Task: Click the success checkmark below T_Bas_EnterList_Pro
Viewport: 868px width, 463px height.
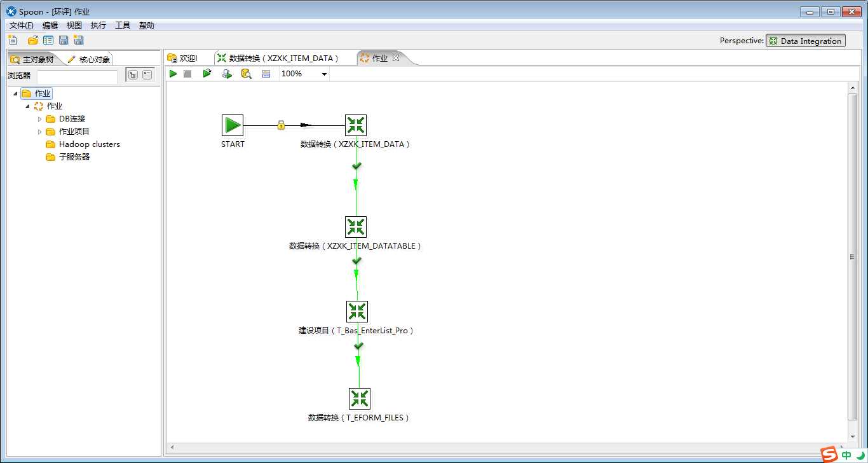Action: 358,346
